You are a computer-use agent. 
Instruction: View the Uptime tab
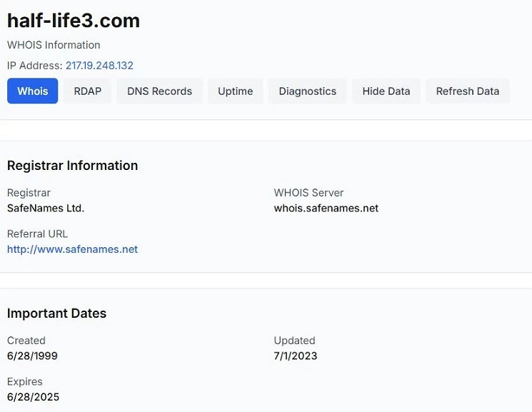click(x=236, y=91)
